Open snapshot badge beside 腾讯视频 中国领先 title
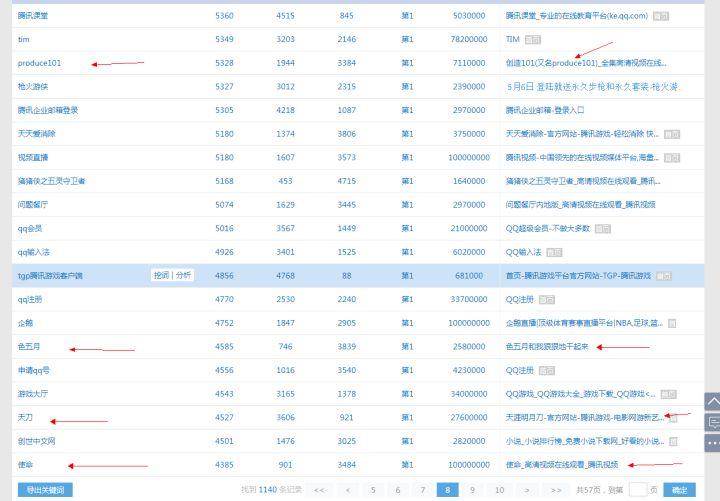The width and height of the screenshot is (720, 501). click(x=672, y=158)
